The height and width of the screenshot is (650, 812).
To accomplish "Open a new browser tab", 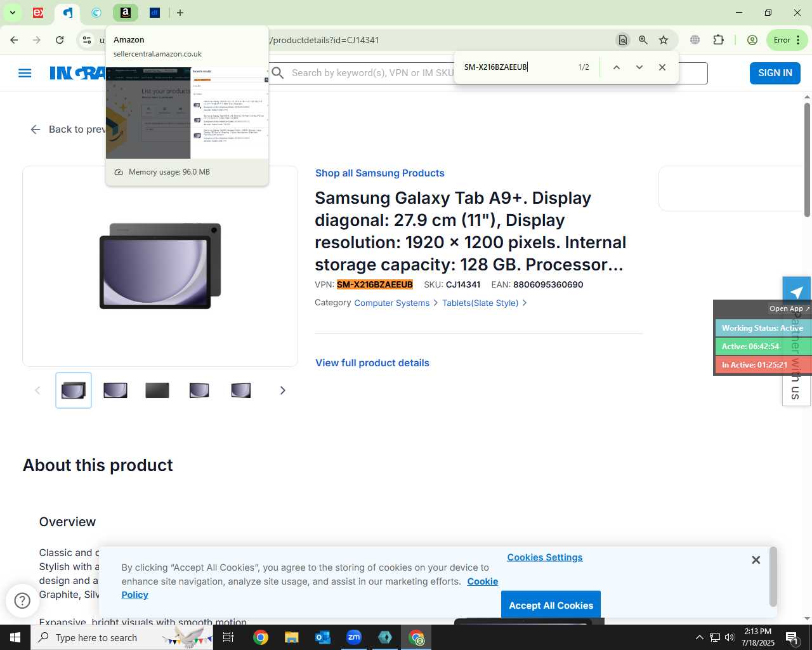I will click(x=180, y=13).
